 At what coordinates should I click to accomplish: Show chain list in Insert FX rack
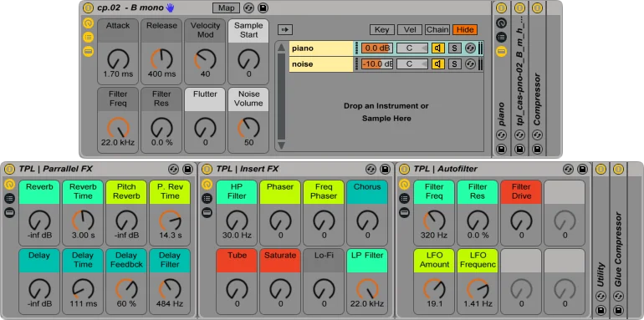(x=207, y=199)
